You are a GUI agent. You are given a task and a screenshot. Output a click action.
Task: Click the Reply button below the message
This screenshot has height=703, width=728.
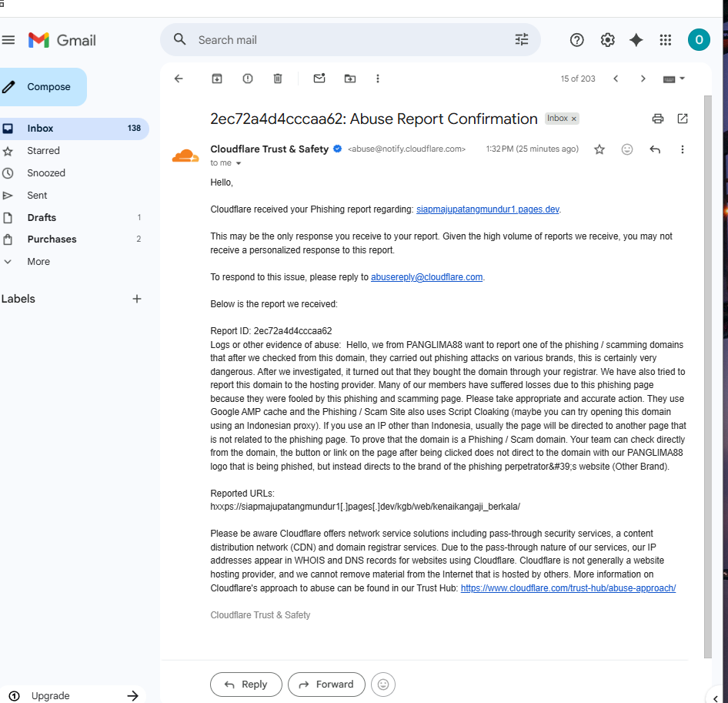(x=246, y=685)
